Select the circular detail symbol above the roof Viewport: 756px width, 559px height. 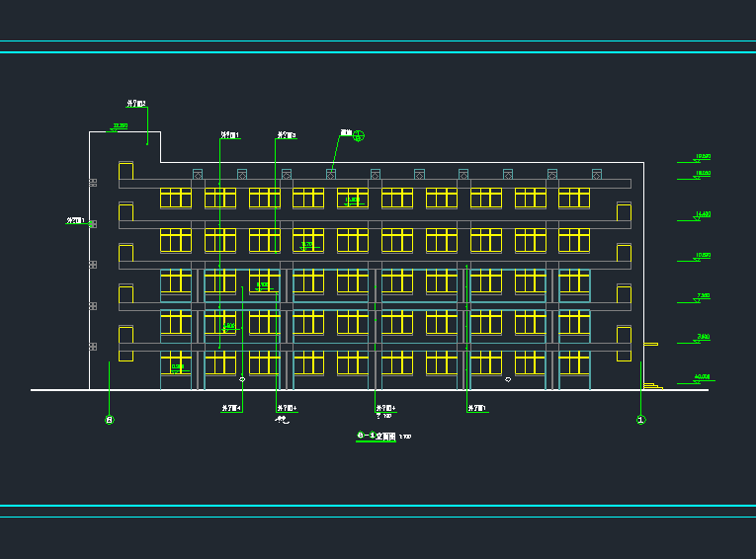(360, 136)
